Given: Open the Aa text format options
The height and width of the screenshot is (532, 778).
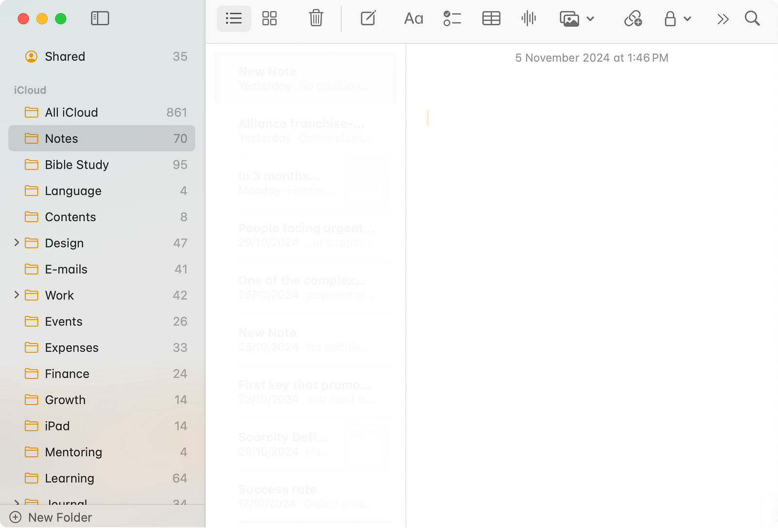Looking at the screenshot, I should [x=414, y=18].
